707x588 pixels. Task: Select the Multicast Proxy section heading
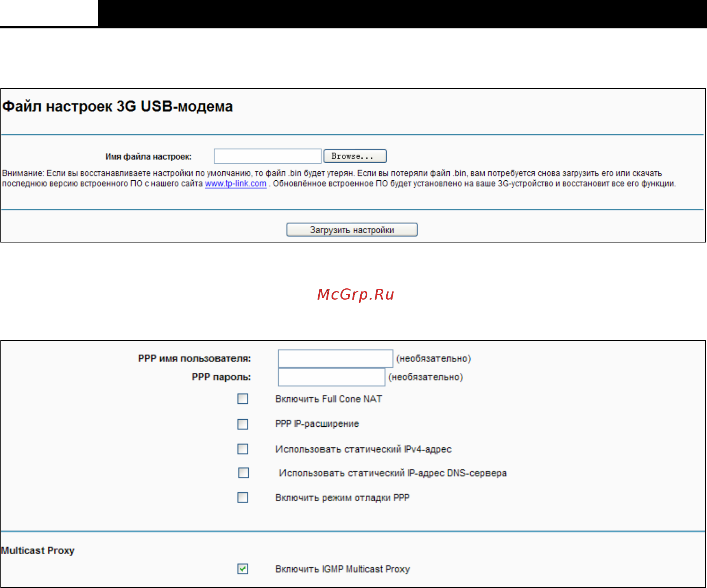click(x=38, y=551)
